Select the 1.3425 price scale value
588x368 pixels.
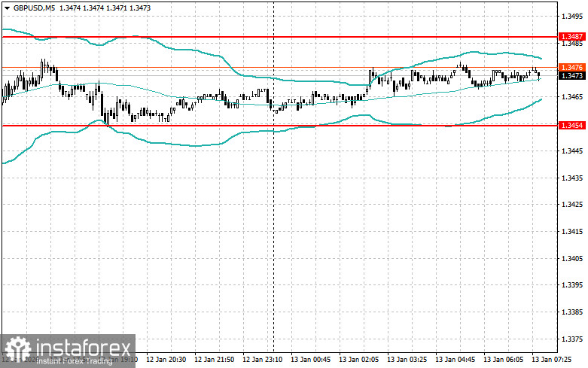[x=572, y=205]
